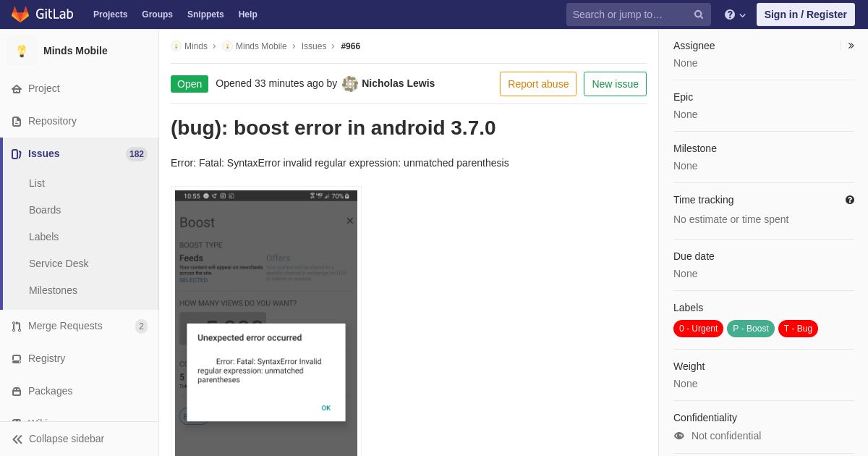868x456 pixels.
Task: Click the "Opened 33 minutes ago by" text
Action: click(276, 83)
